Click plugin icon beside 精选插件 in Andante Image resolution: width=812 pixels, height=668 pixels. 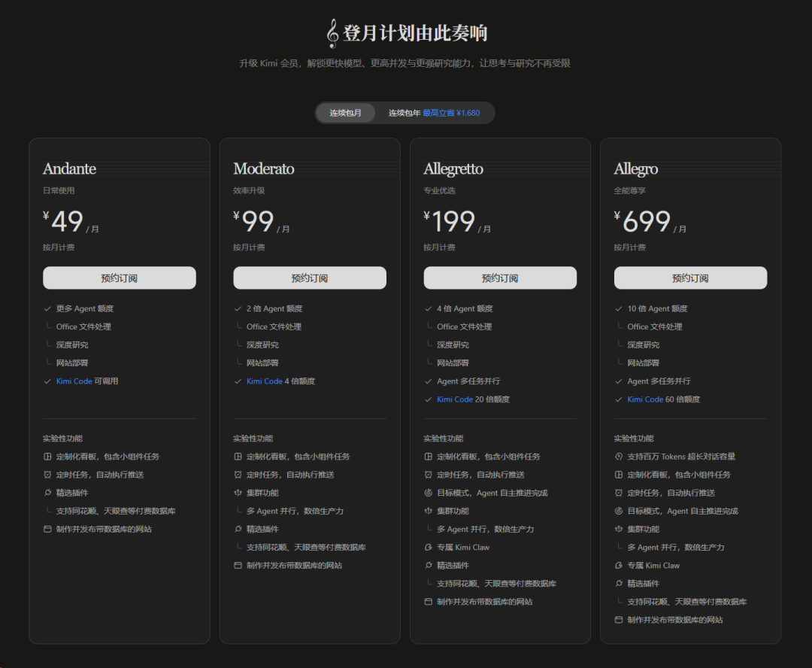47,493
